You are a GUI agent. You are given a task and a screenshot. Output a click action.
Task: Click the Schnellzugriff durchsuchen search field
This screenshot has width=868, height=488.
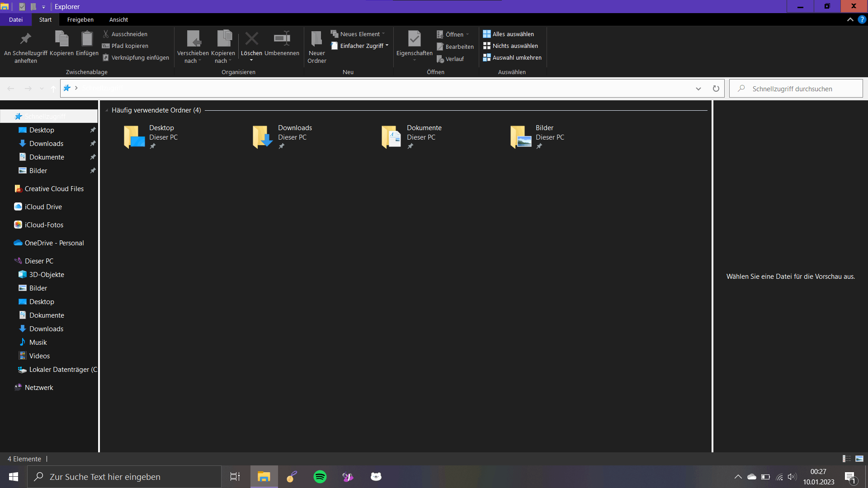click(796, 89)
